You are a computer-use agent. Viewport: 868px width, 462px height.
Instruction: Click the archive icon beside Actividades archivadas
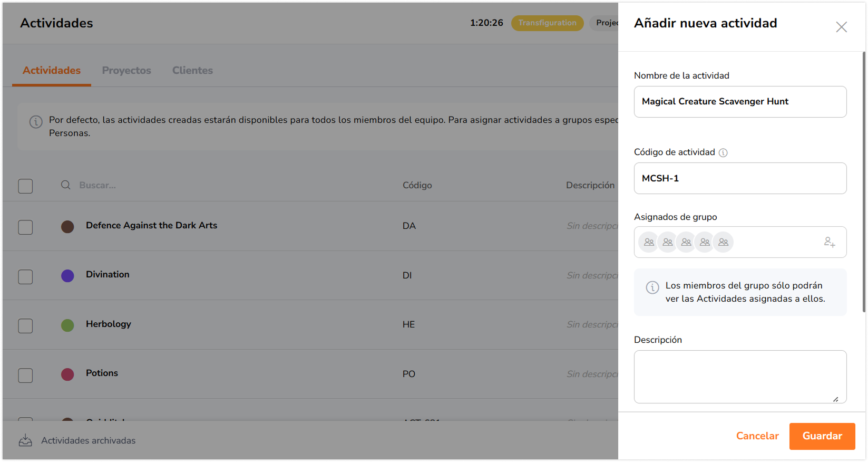[25, 440]
